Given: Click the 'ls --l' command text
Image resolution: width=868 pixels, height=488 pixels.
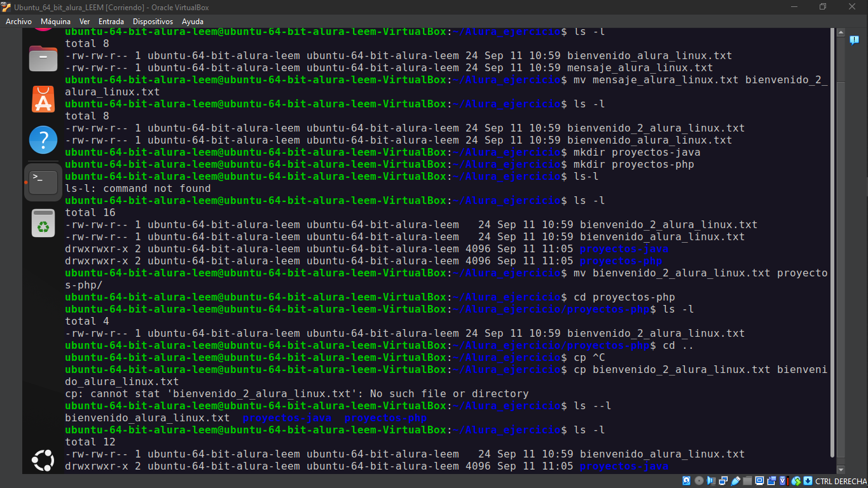Looking at the screenshot, I should [x=593, y=406].
